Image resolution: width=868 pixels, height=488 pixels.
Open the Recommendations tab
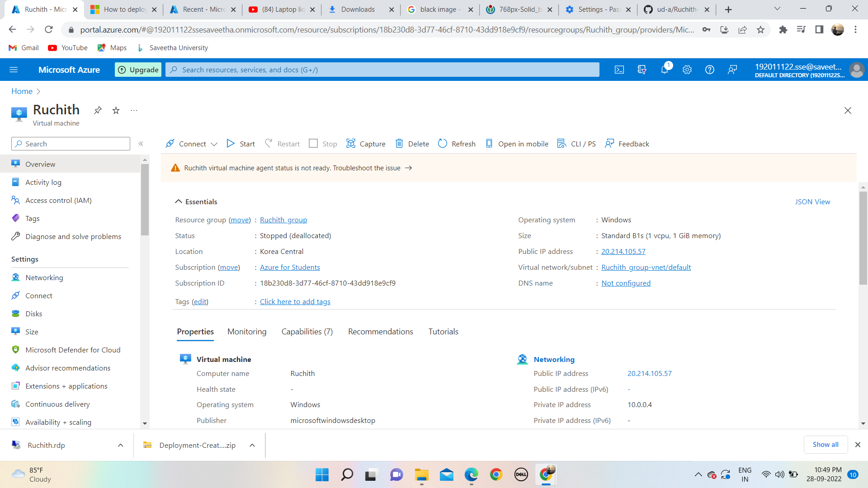(x=381, y=332)
